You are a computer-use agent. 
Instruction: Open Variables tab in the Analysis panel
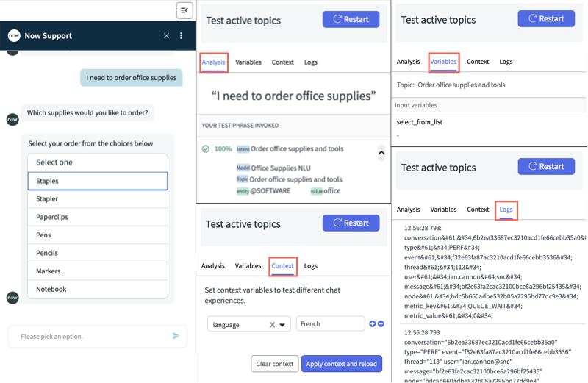click(x=248, y=62)
